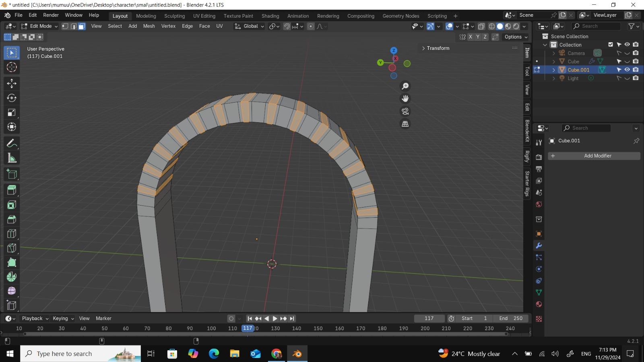The width and height of the screenshot is (644, 362).
Task: Toggle Collection exclude checkbox
Action: (x=611, y=45)
